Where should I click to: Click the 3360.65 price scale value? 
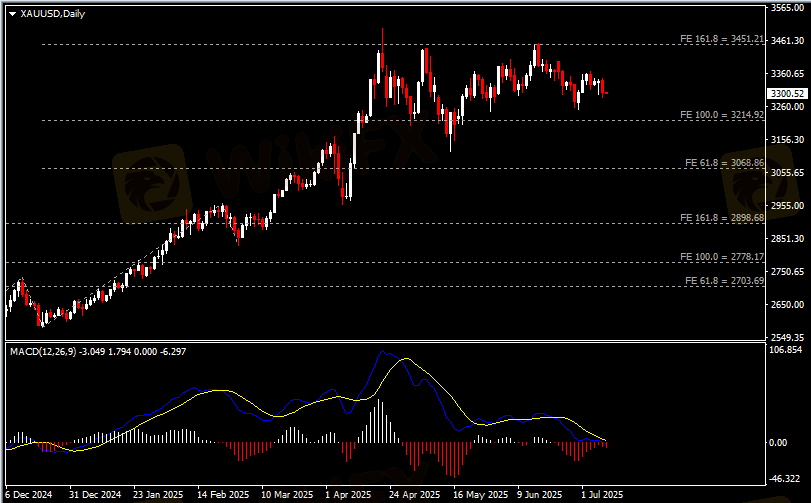point(787,73)
